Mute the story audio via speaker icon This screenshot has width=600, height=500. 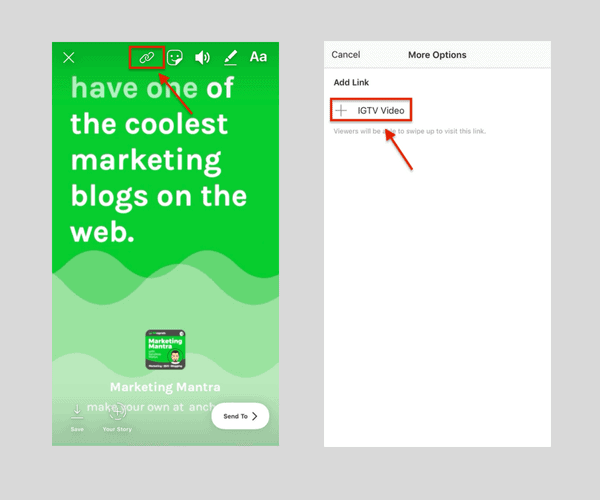pos(202,58)
